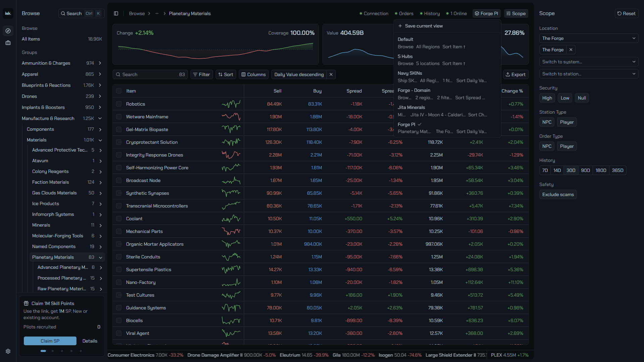Click the table Search input field

(x=150, y=74)
